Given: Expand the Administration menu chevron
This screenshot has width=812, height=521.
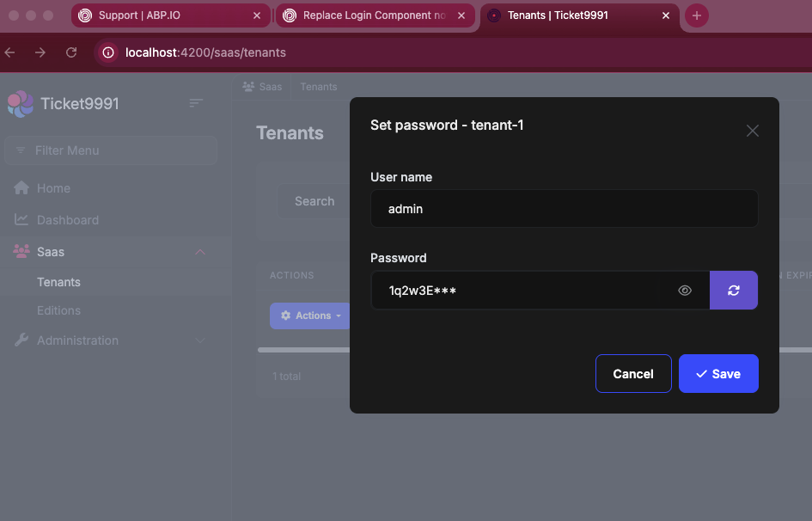Looking at the screenshot, I should click(200, 340).
